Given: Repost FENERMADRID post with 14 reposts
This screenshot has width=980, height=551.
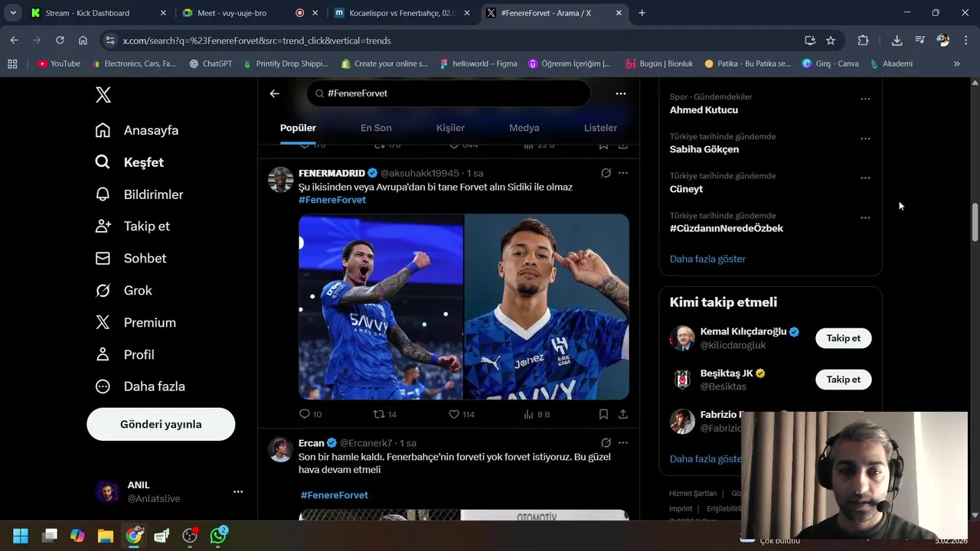Looking at the screenshot, I should click(384, 414).
